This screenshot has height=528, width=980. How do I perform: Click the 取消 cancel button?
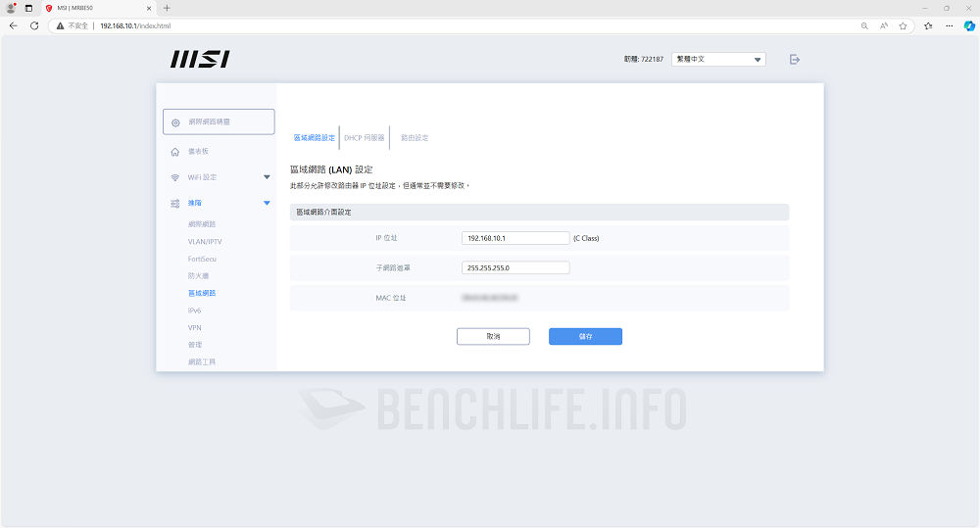(493, 336)
